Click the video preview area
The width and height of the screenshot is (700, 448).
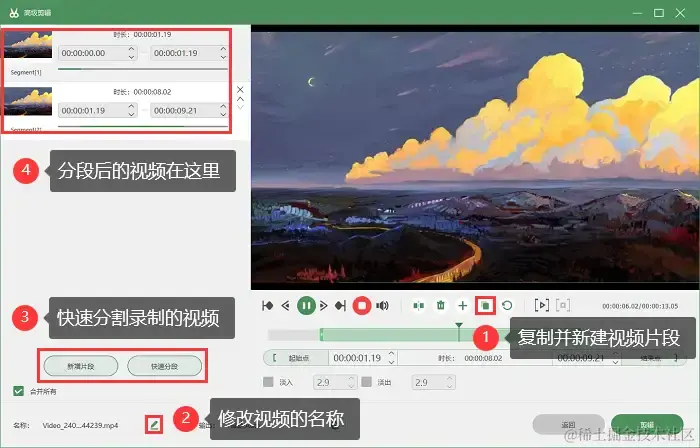(x=475, y=157)
